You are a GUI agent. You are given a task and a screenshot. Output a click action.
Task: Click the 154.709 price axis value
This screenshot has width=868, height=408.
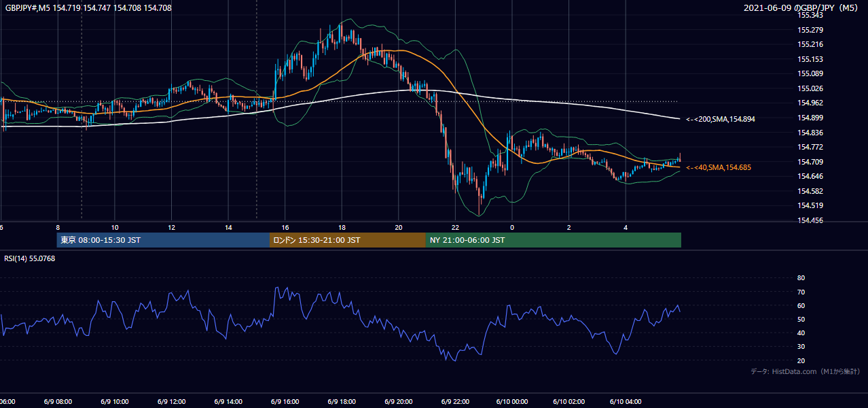[x=810, y=162]
